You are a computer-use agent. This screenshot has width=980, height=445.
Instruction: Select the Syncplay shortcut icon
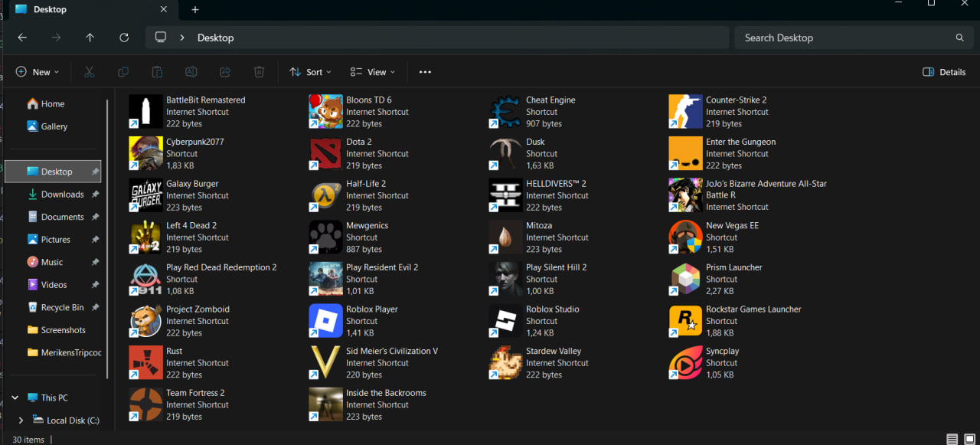tap(685, 363)
